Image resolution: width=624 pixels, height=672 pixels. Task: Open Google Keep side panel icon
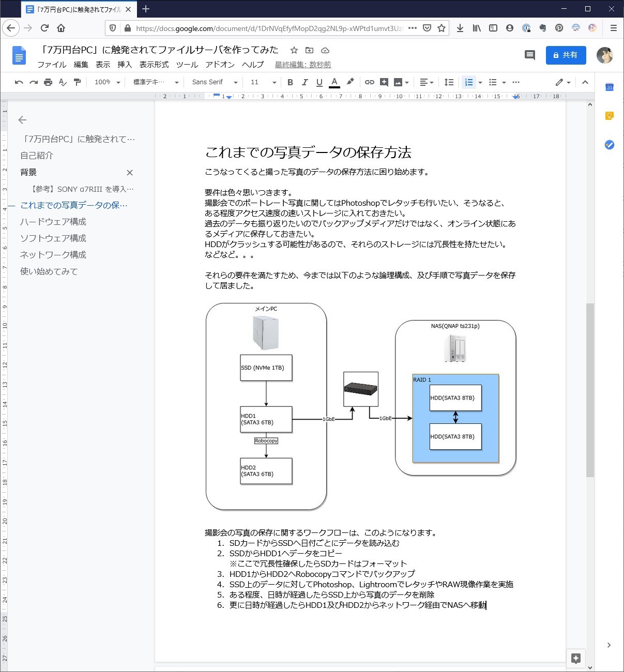[610, 116]
